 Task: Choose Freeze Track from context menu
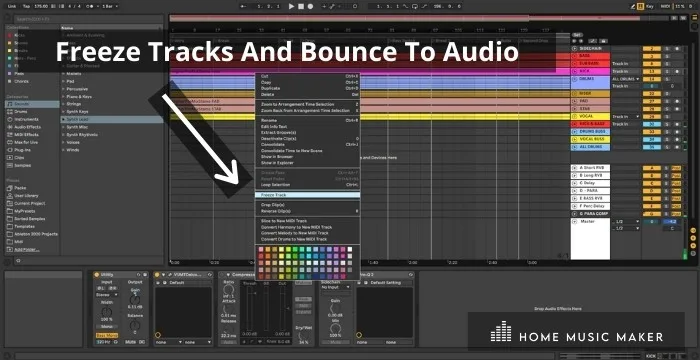tap(307, 195)
